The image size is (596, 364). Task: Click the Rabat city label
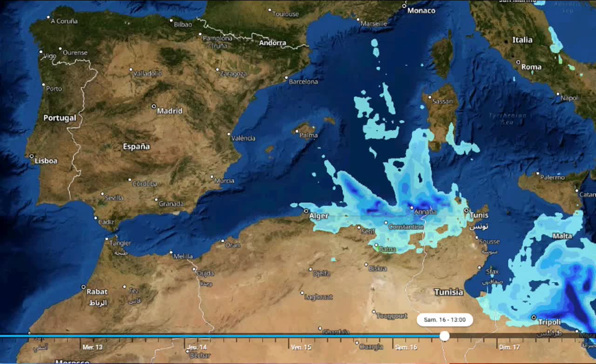point(97,291)
